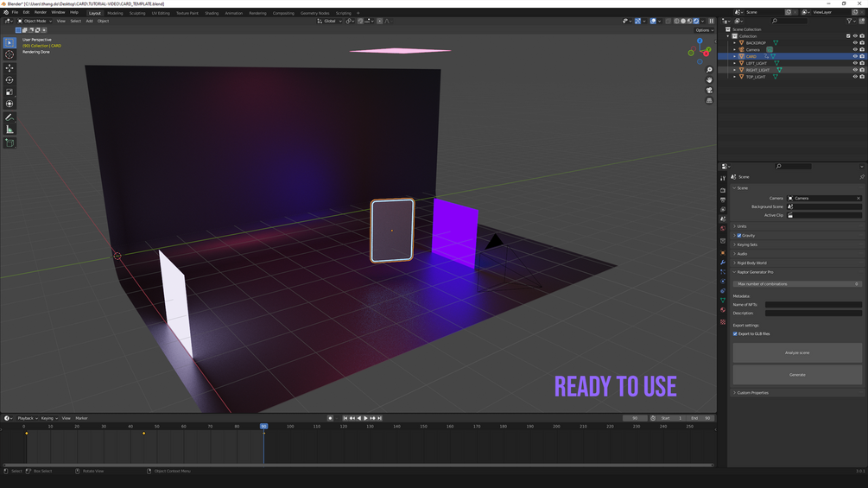Open the Render menu
This screenshot has height=488, width=868.
point(41,12)
